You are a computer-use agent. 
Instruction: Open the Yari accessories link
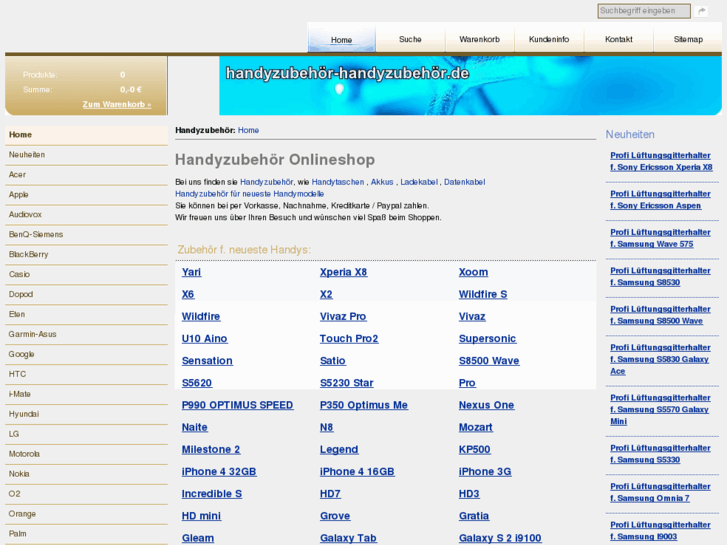[x=191, y=272]
